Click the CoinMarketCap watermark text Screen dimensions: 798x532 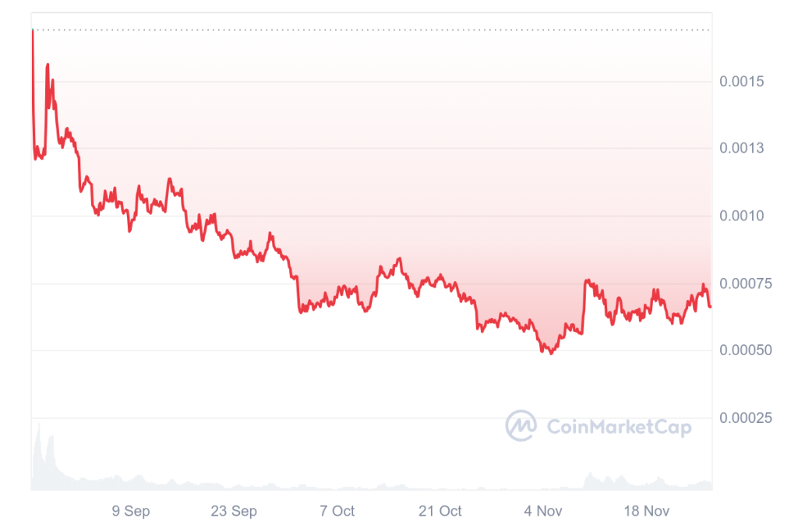619,426
